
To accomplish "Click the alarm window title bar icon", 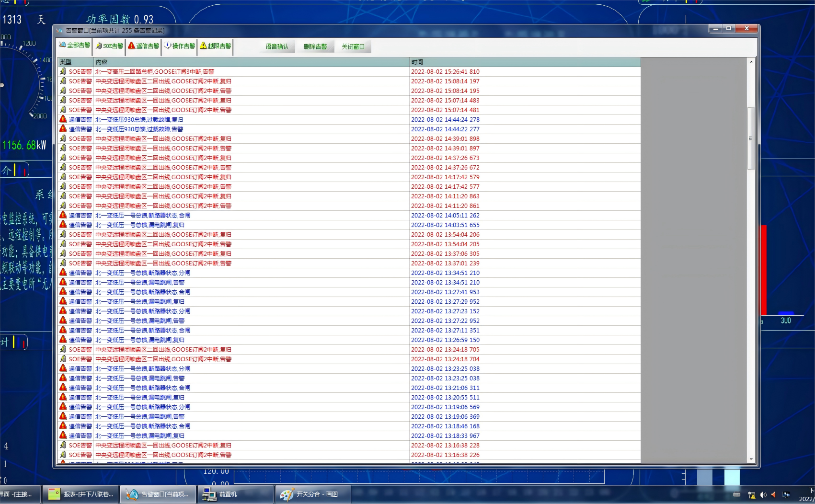I will click(x=59, y=30).
